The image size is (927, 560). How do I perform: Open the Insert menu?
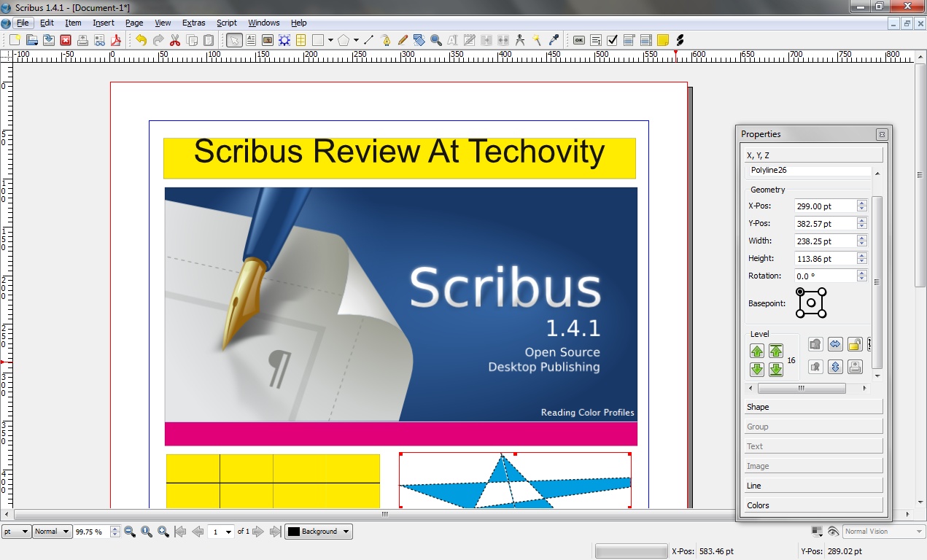pos(104,23)
